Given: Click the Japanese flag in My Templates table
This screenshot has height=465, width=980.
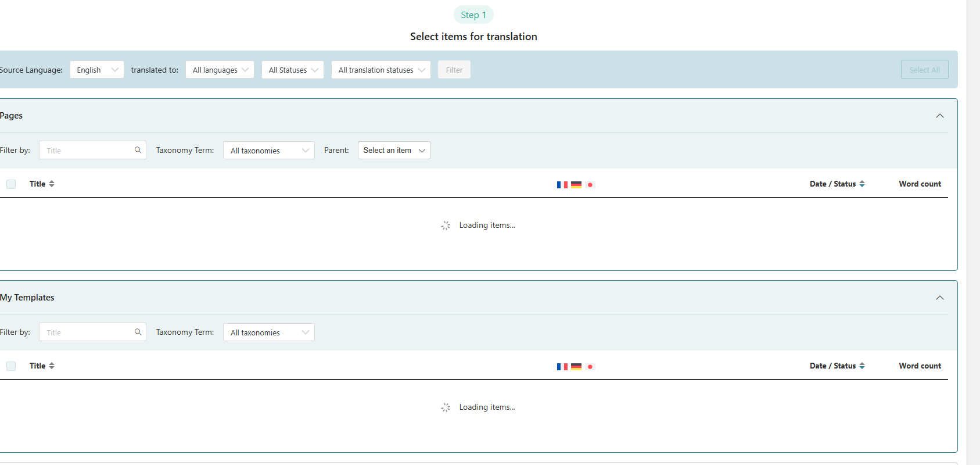Looking at the screenshot, I should tap(590, 367).
